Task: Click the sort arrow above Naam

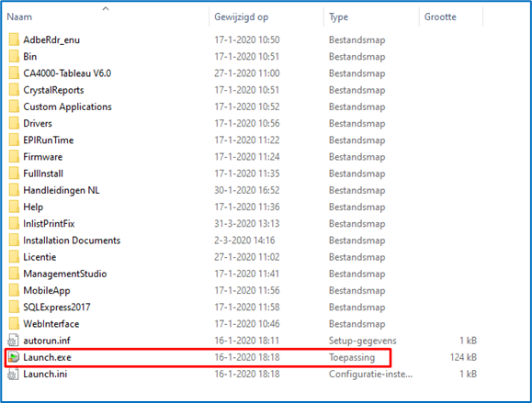Action: pos(106,9)
